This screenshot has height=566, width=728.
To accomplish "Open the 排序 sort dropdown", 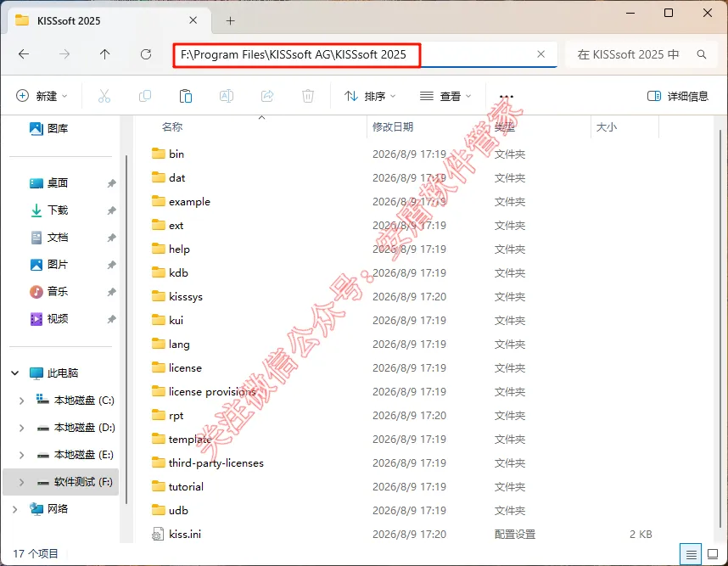I will click(x=370, y=96).
